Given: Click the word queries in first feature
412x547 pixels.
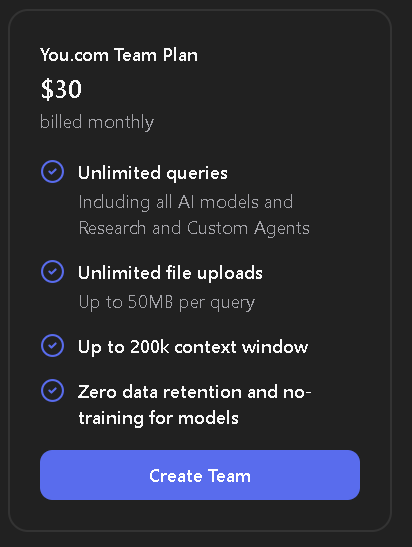Looking at the screenshot, I should coord(197,174).
